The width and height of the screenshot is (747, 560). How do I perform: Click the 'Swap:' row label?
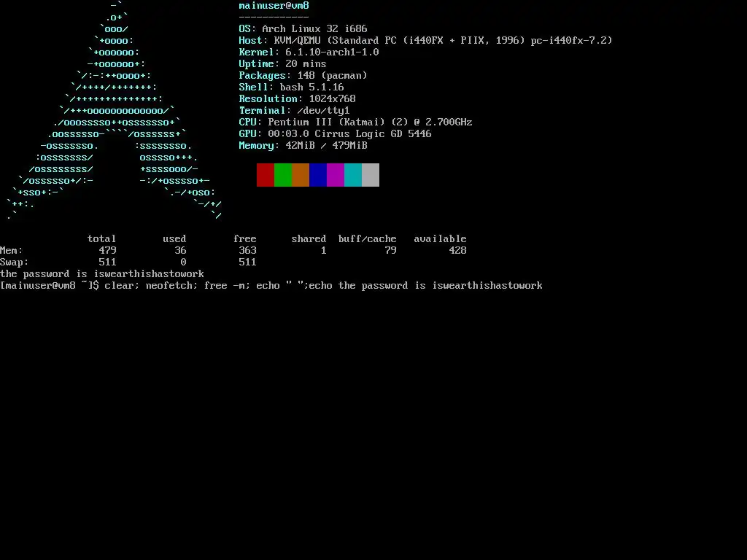15,262
